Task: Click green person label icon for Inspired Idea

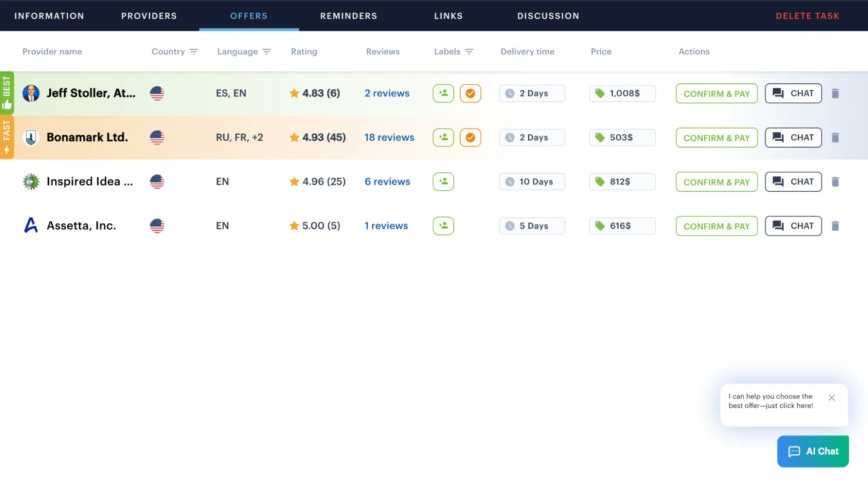Action: coord(443,182)
